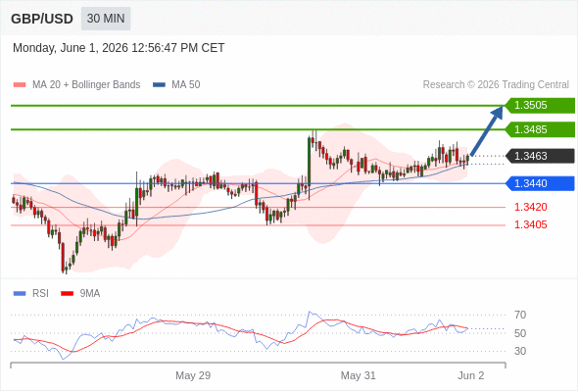Click the 1.3405 red support label
578x392 pixels.
tap(530, 225)
